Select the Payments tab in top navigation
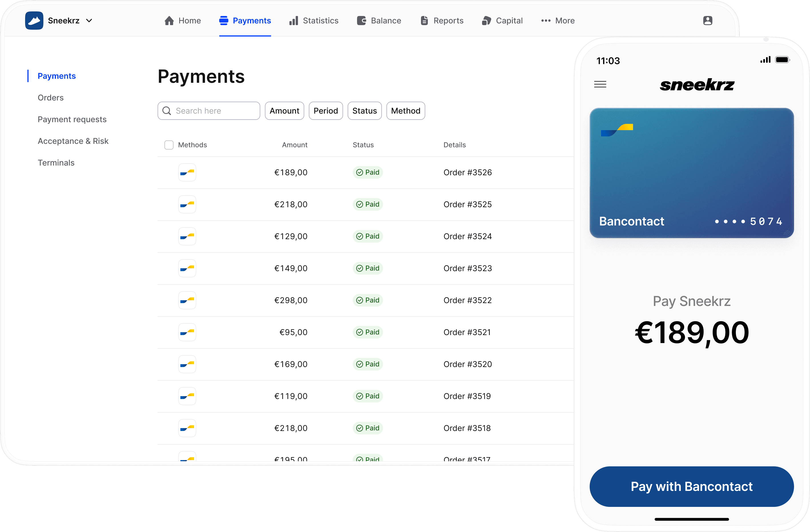The height and width of the screenshot is (532, 810). click(x=245, y=21)
